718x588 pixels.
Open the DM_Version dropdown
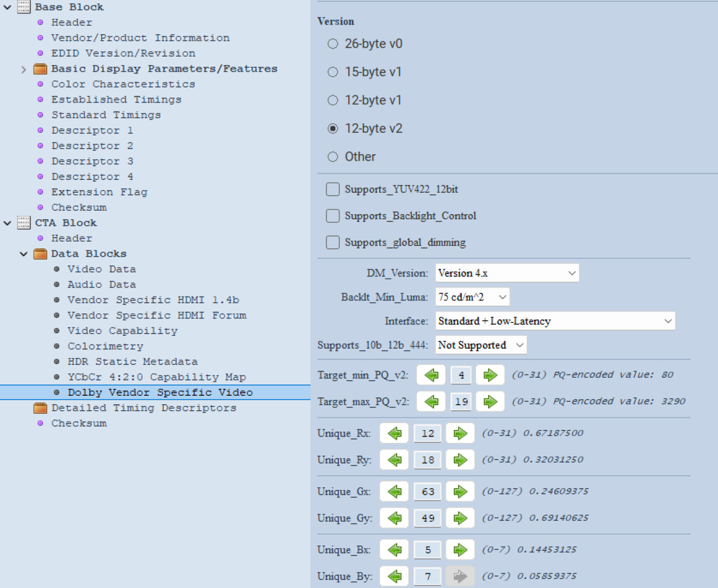point(507,274)
